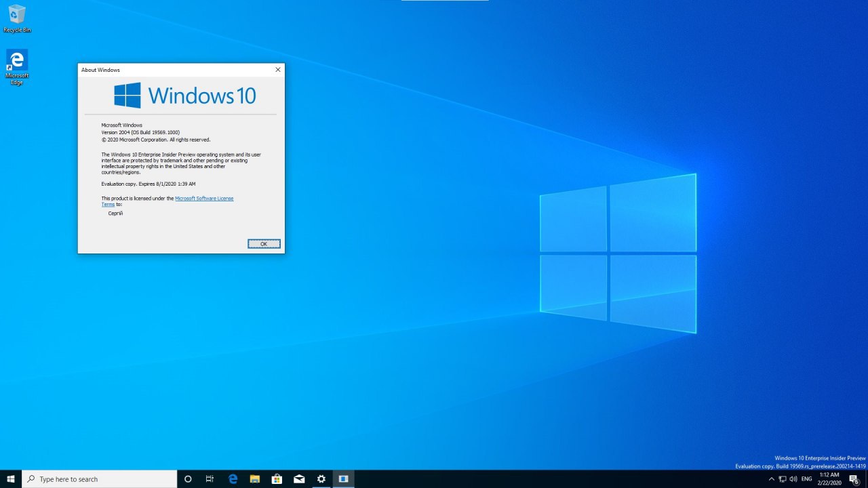
Task: Open Settings gear icon on the taskbar
Action: click(321, 479)
